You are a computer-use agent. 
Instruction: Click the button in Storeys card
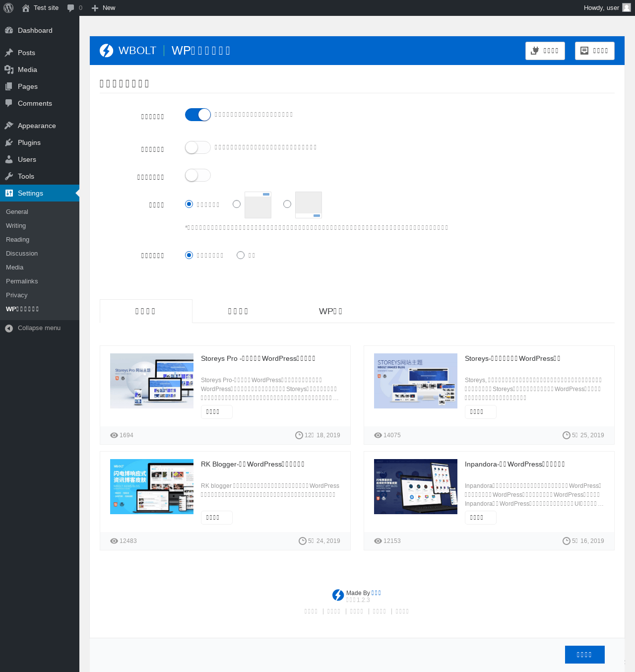[481, 412]
